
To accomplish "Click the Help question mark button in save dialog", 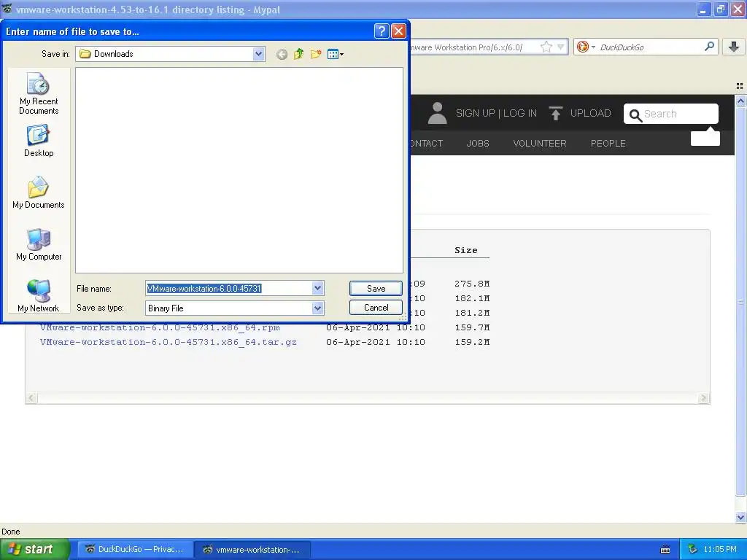I will (382, 31).
